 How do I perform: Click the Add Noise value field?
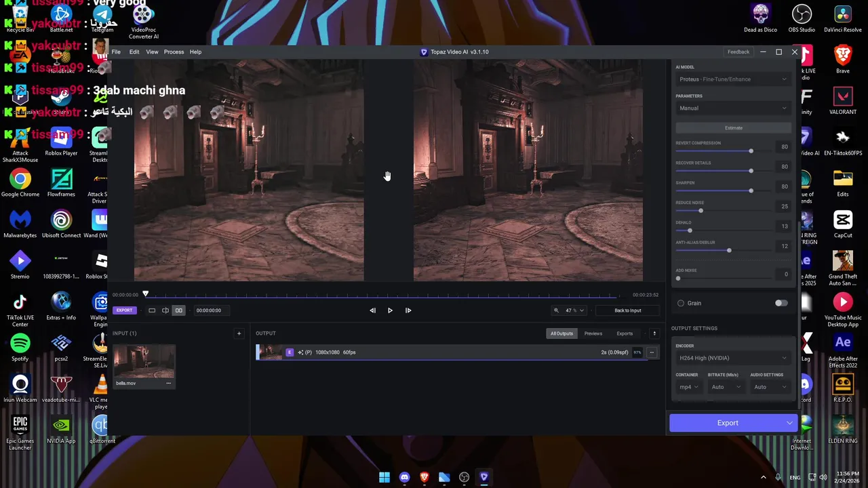(785, 274)
